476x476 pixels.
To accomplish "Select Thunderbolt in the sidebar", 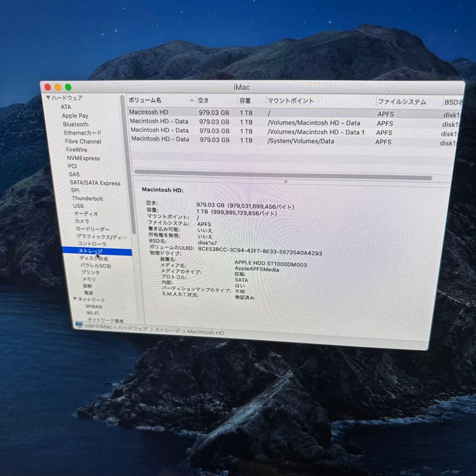I will tap(87, 198).
